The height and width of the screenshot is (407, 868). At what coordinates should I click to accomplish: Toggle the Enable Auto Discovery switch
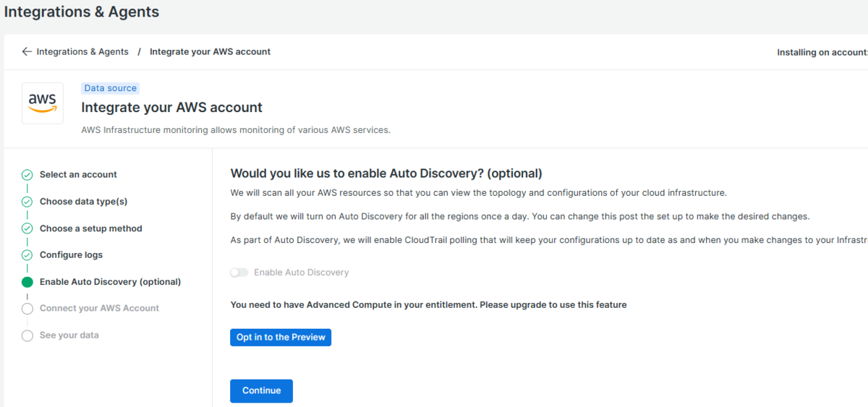(x=239, y=273)
